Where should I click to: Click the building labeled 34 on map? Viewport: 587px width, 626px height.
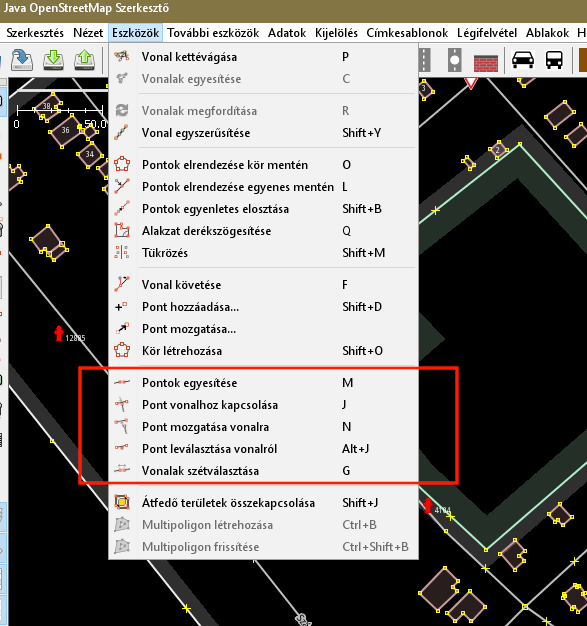tap(89, 154)
